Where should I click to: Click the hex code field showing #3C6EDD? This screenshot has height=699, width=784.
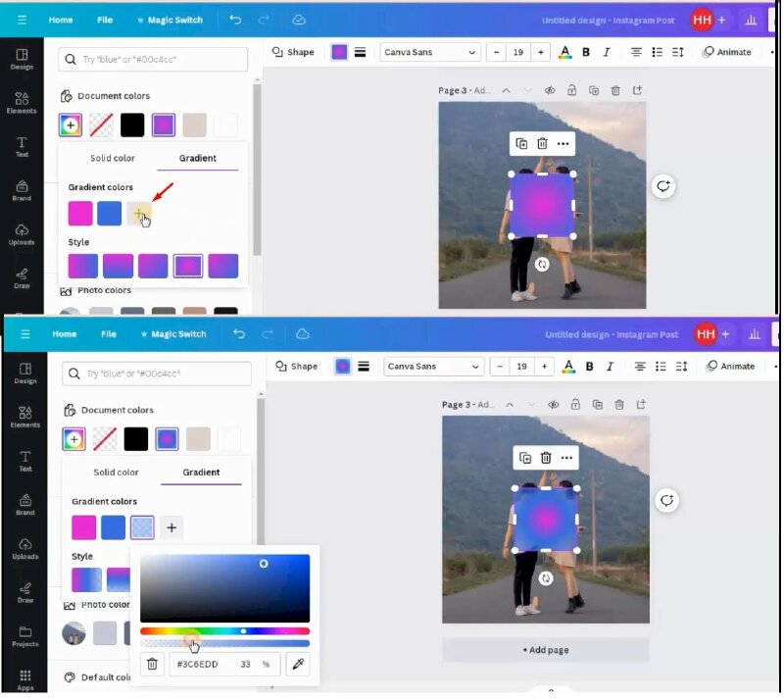click(202, 665)
